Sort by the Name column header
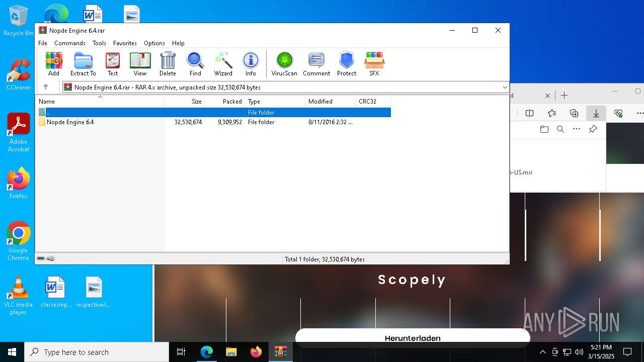The width and height of the screenshot is (644, 362). pyautogui.click(x=100, y=101)
